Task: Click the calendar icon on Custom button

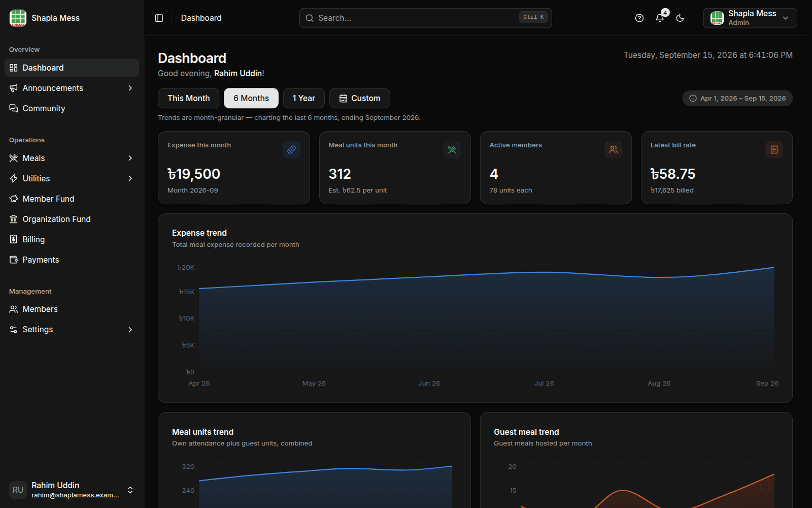Action: (344, 98)
